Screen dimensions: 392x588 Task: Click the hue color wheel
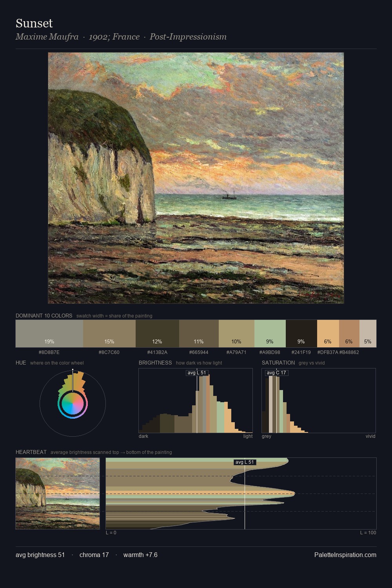tap(73, 403)
